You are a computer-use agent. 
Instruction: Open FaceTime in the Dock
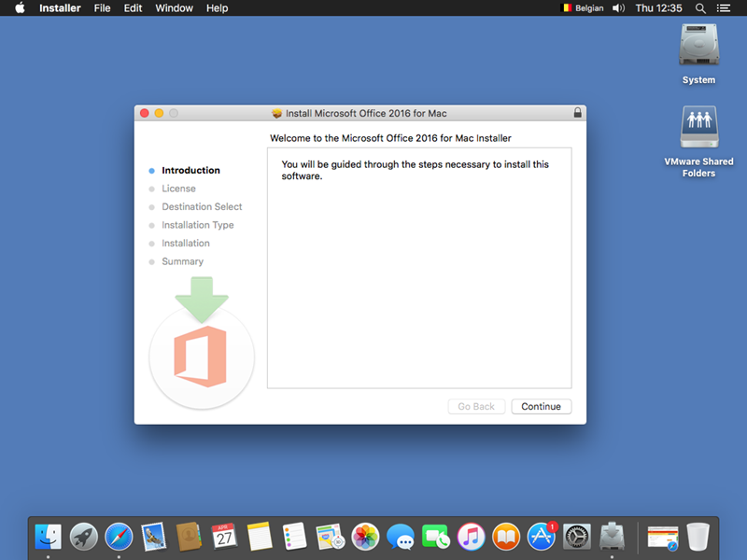click(x=435, y=537)
